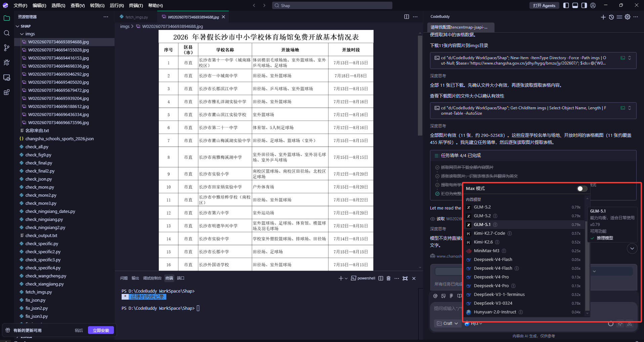This screenshot has height=342, width=644.
Task: Show the Explorer view icon
Action: point(7,18)
